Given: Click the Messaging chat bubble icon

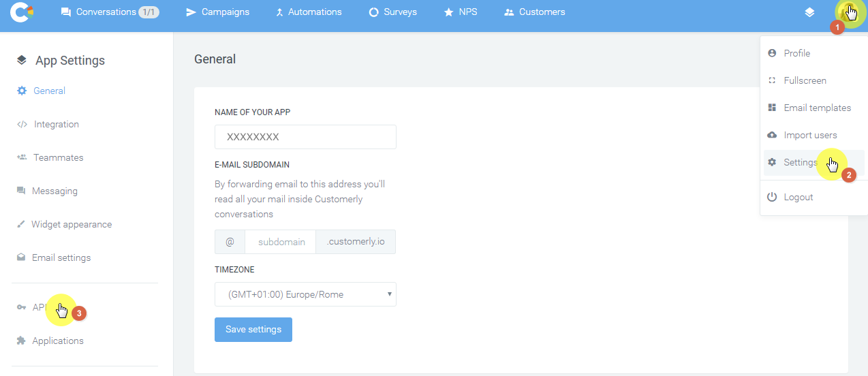Looking at the screenshot, I should (21, 191).
